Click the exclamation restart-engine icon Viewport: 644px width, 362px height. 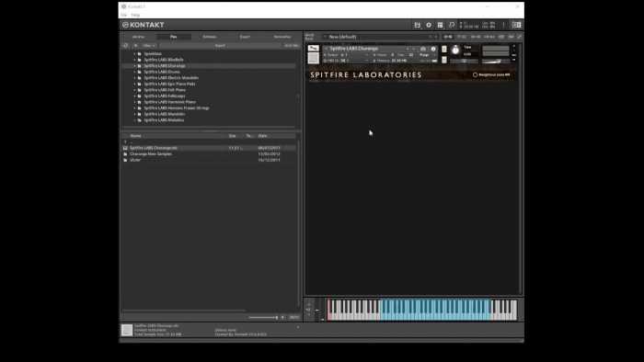point(503,25)
